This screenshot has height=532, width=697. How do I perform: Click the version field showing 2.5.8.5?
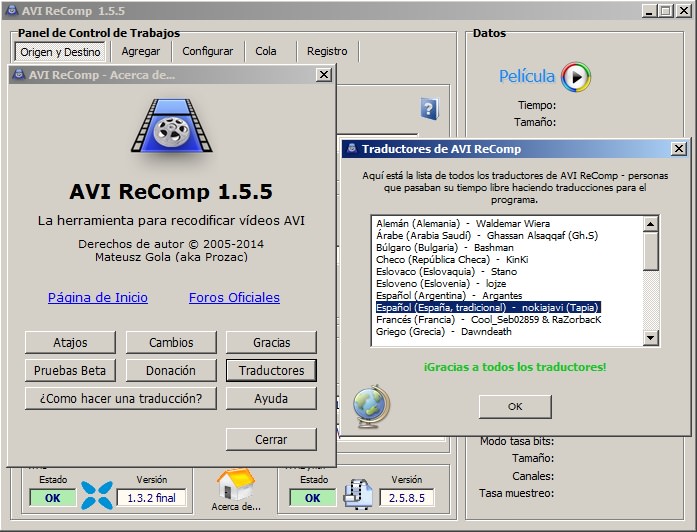[x=407, y=498]
